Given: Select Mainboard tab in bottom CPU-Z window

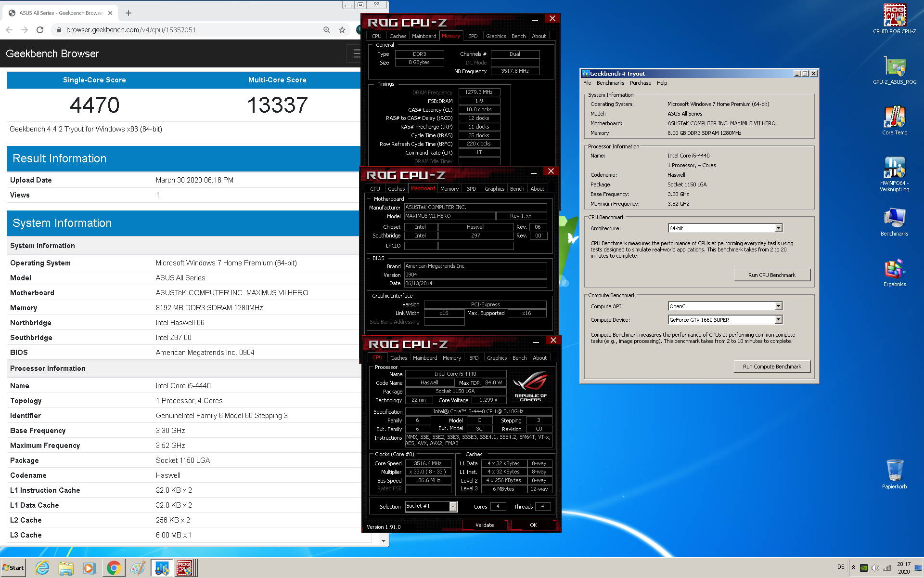Looking at the screenshot, I should 425,358.
